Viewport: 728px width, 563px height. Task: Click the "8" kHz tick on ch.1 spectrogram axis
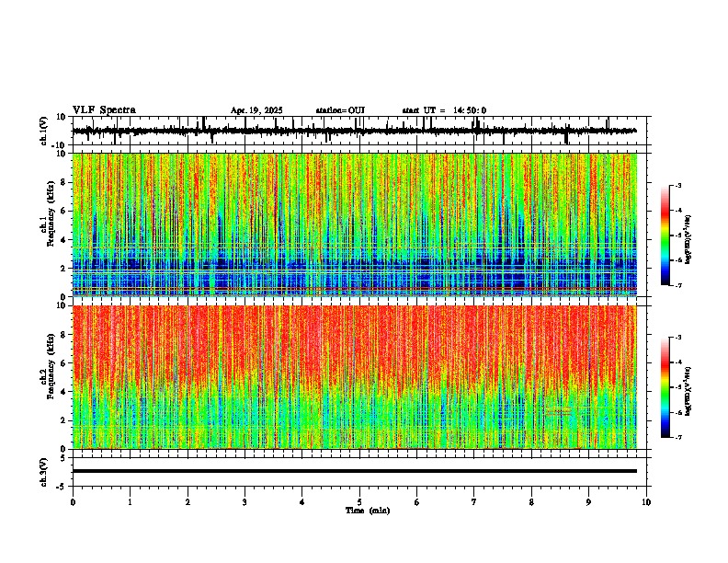64,182
